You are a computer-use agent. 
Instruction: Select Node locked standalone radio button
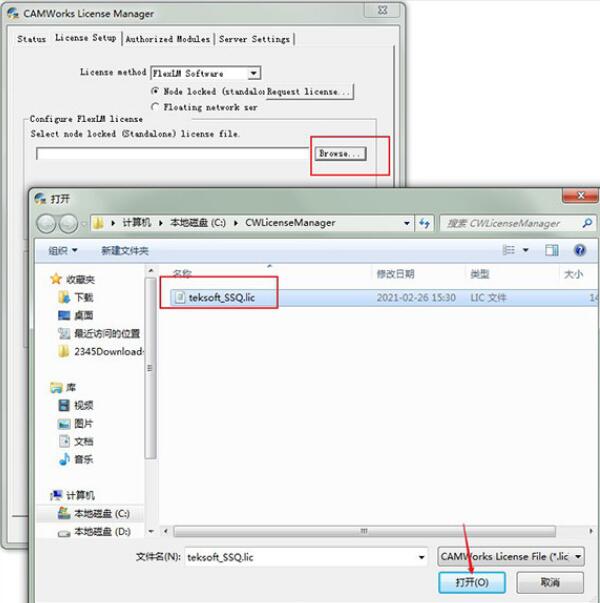[155, 91]
